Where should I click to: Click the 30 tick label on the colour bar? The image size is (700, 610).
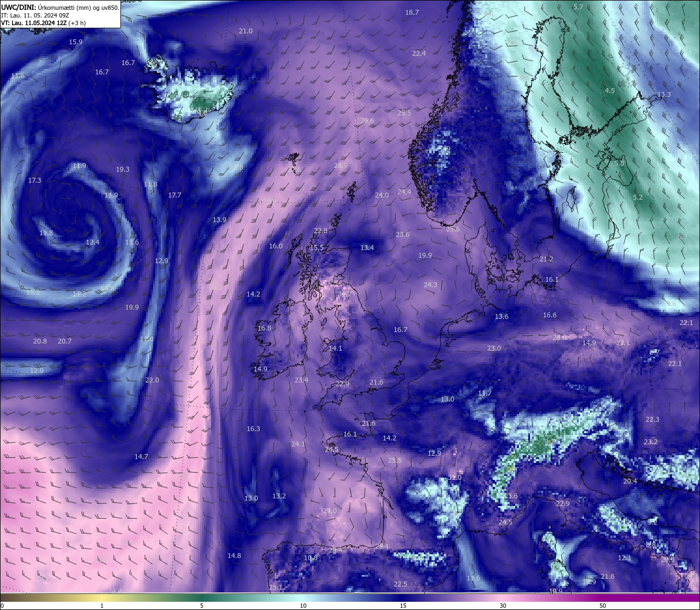click(503, 606)
